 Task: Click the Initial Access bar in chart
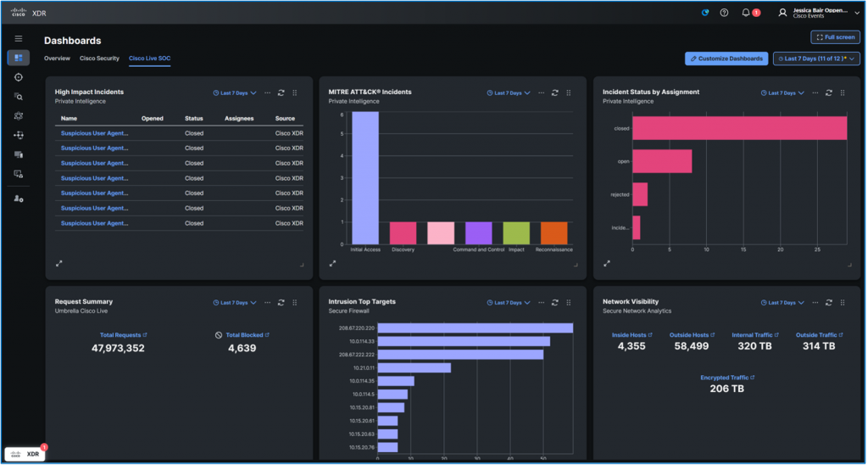(x=365, y=178)
